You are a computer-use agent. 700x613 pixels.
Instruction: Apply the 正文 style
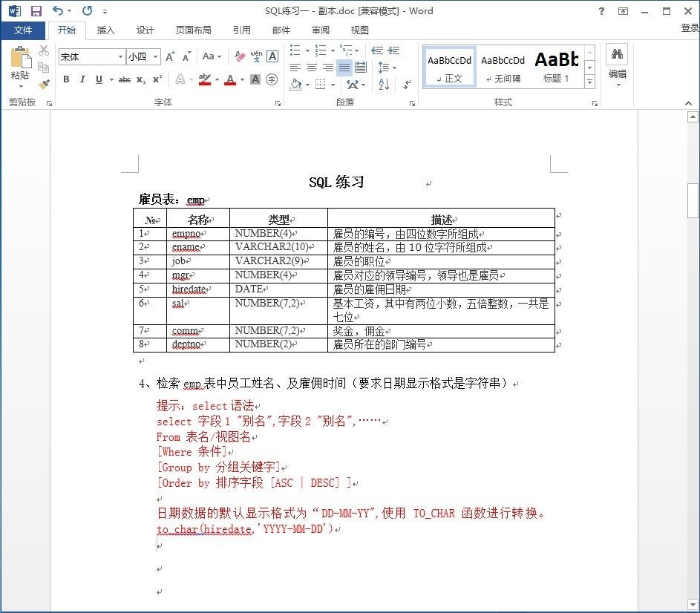(x=449, y=67)
